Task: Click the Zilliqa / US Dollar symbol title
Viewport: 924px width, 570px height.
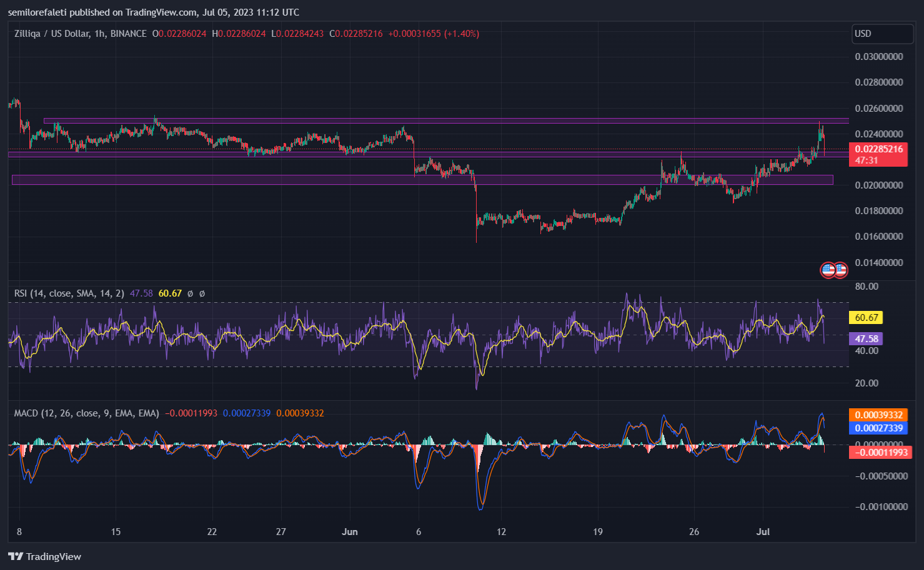Action: (x=81, y=34)
